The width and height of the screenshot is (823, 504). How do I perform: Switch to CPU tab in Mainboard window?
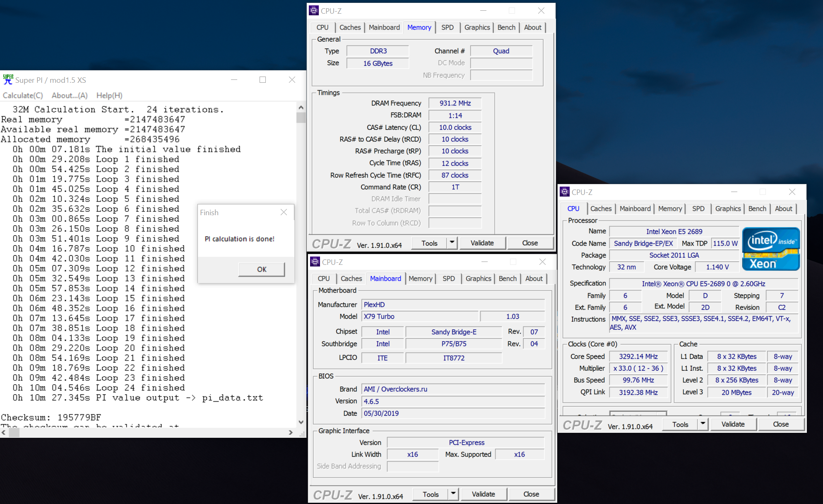click(x=324, y=278)
